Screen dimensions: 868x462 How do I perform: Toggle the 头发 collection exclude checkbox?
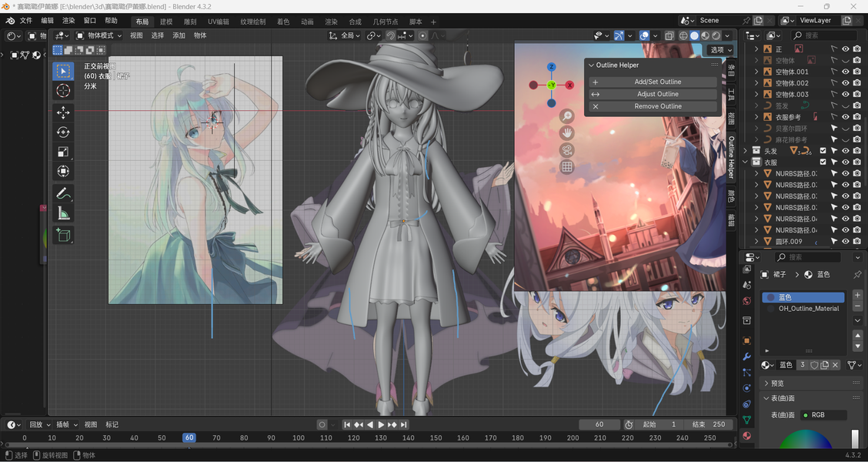[823, 151]
